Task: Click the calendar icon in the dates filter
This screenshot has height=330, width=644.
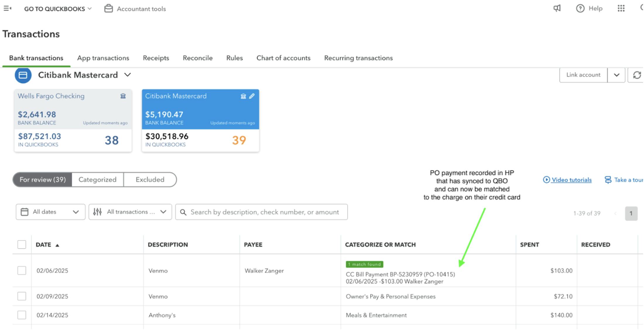Action: pos(25,212)
